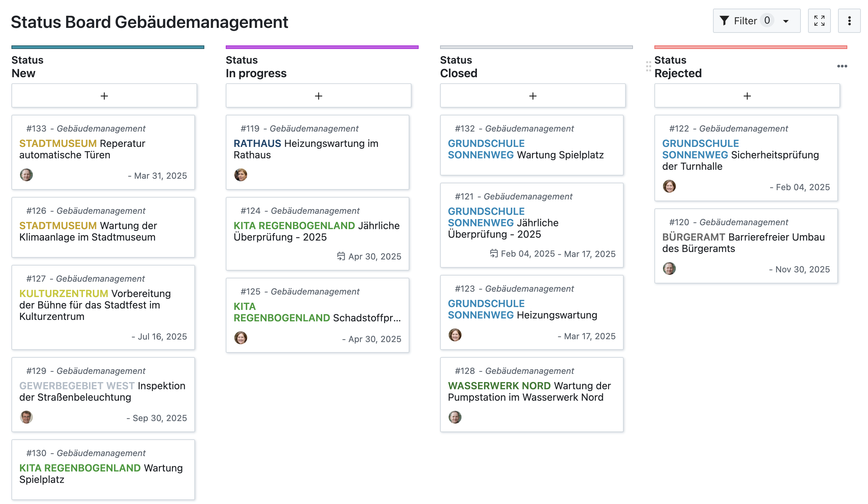The width and height of the screenshot is (868, 504).
Task: Click the avatar on the WASSERWERK NORD card
Action: click(455, 417)
